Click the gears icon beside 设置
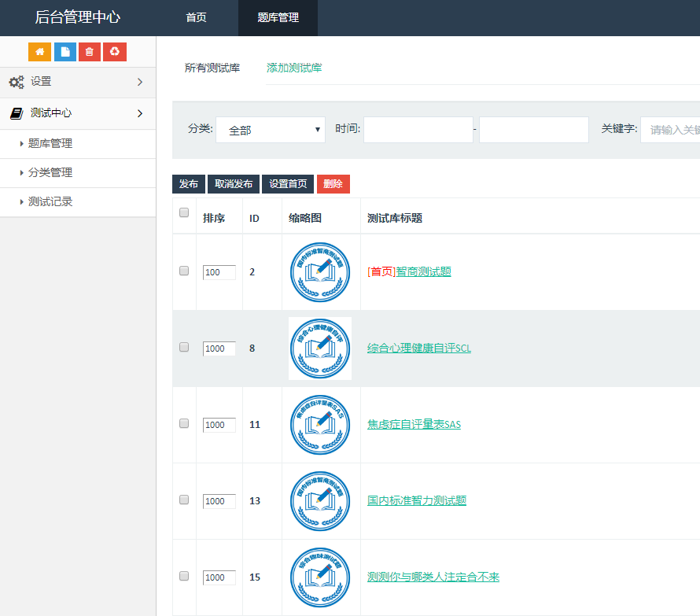The width and height of the screenshot is (700, 616). [x=17, y=82]
